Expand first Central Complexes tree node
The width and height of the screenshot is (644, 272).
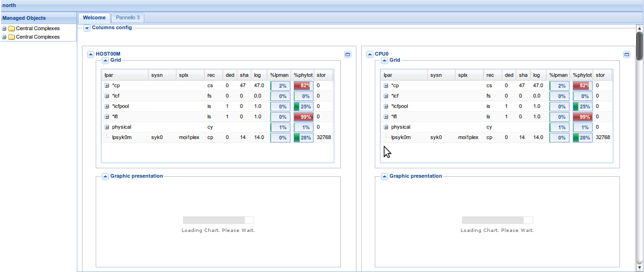tap(4, 28)
